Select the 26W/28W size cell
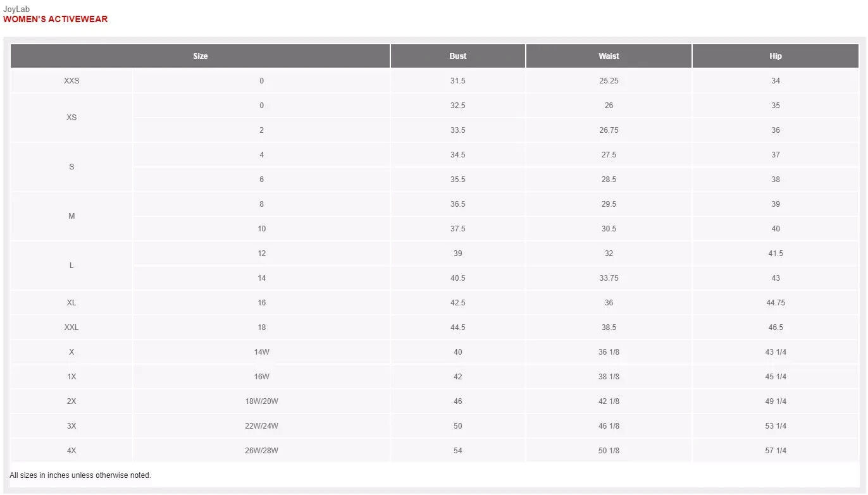The height and width of the screenshot is (495, 868). [x=262, y=451]
